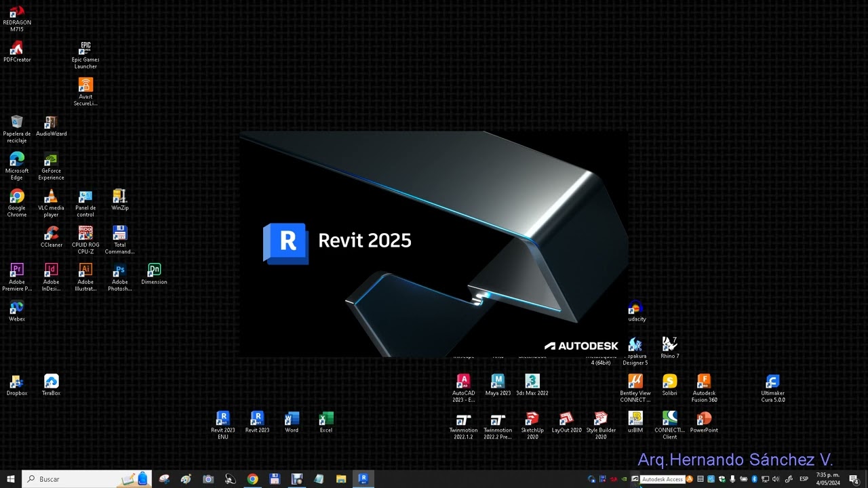
Task: Select the PowerPoint desktop icon
Action: (704, 422)
